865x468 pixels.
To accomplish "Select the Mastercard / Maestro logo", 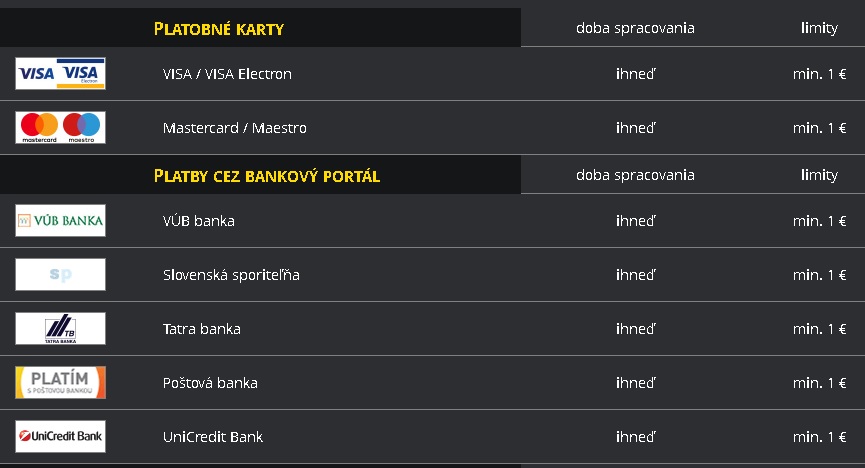I will pos(60,127).
